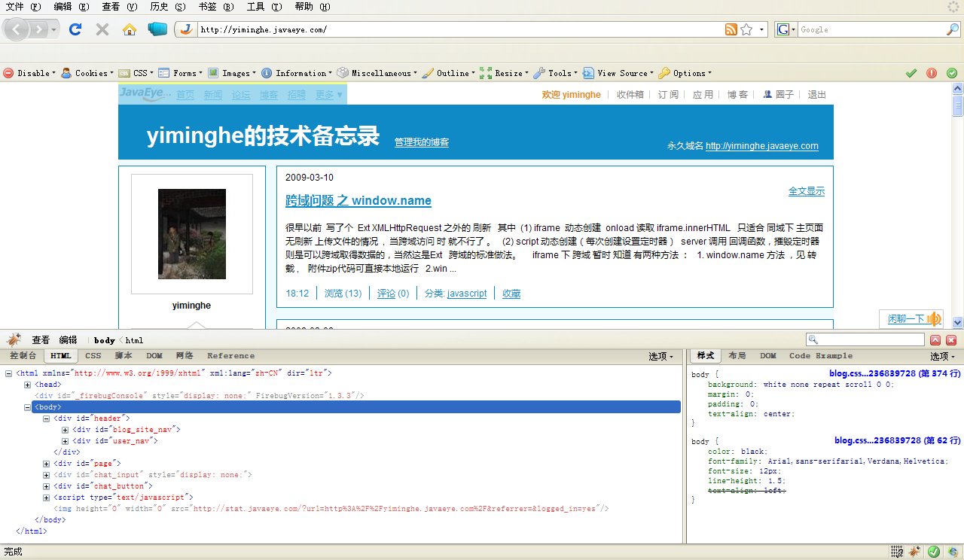Expand the div id="blog_site_nav" node
964x560 pixels.
(x=66, y=430)
